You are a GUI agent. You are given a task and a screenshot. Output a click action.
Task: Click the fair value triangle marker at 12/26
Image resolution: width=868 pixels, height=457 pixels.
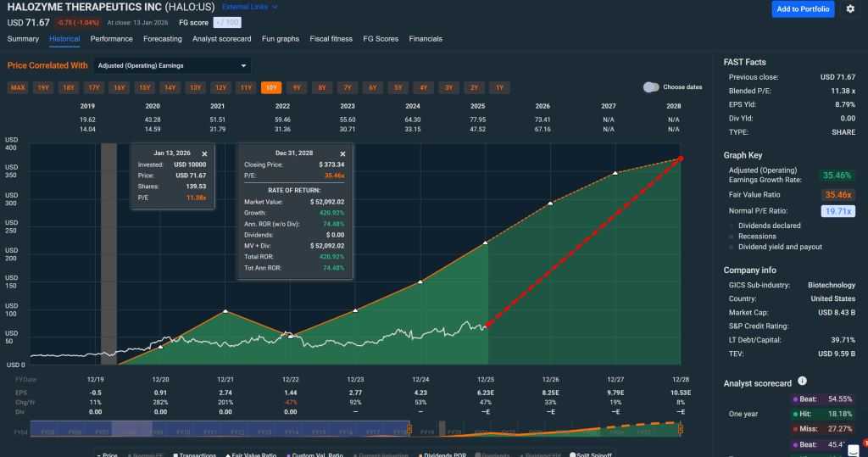[x=550, y=203]
